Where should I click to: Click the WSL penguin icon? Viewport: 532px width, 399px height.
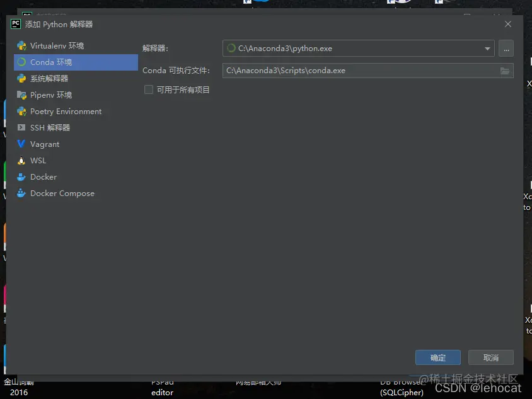click(x=21, y=161)
